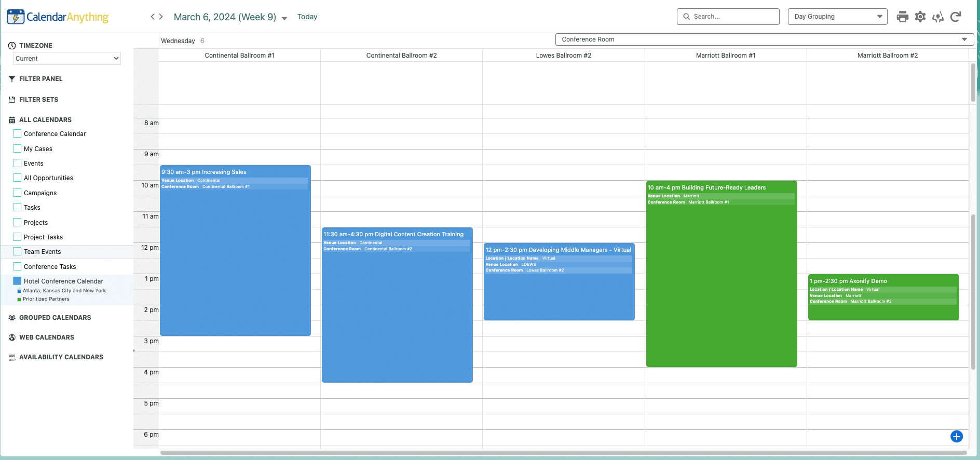Open settings gear icon in toolbar
980x460 pixels.
920,17
